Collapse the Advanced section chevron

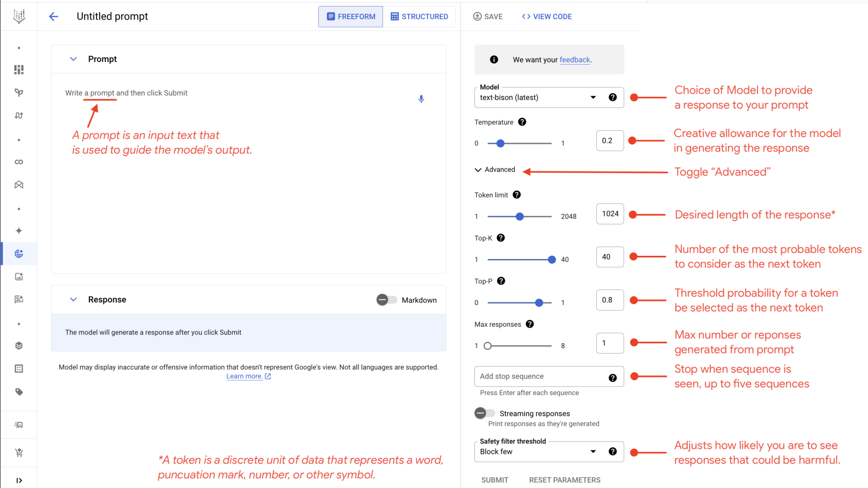(x=478, y=170)
